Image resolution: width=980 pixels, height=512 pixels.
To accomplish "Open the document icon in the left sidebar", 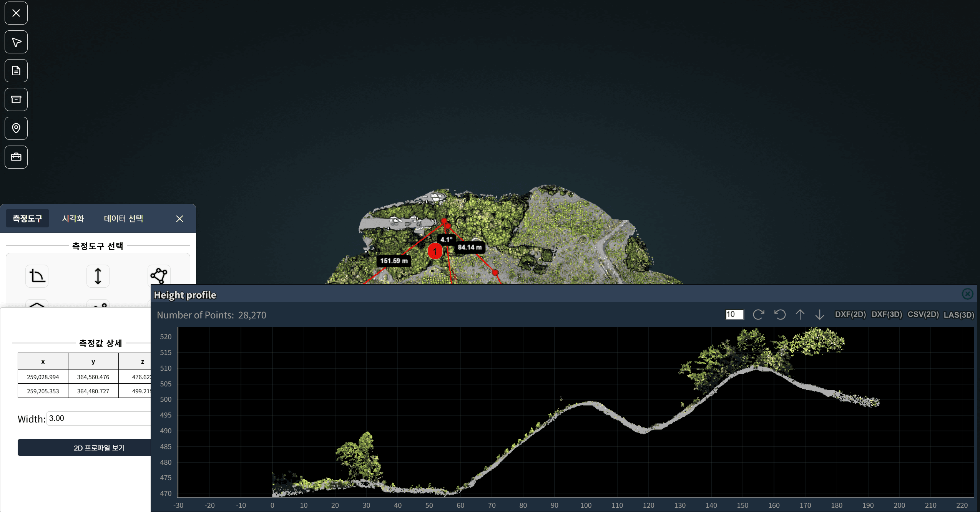I will pyautogui.click(x=16, y=71).
